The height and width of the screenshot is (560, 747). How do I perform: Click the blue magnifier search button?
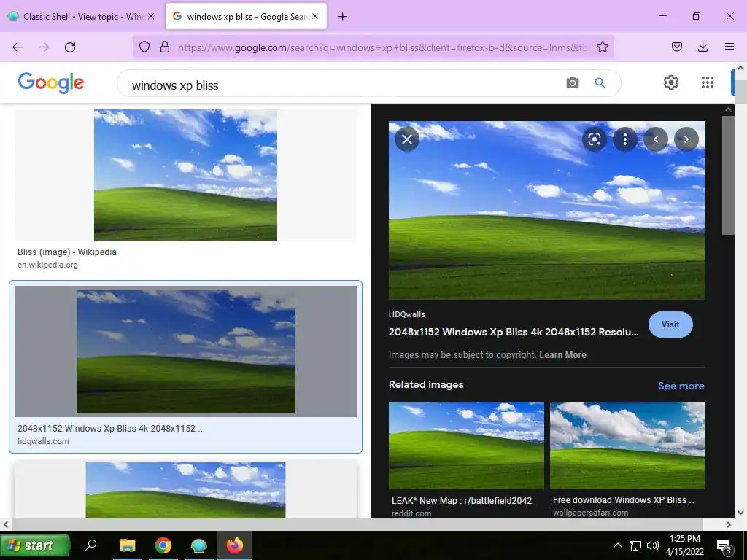tap(600, 83)
